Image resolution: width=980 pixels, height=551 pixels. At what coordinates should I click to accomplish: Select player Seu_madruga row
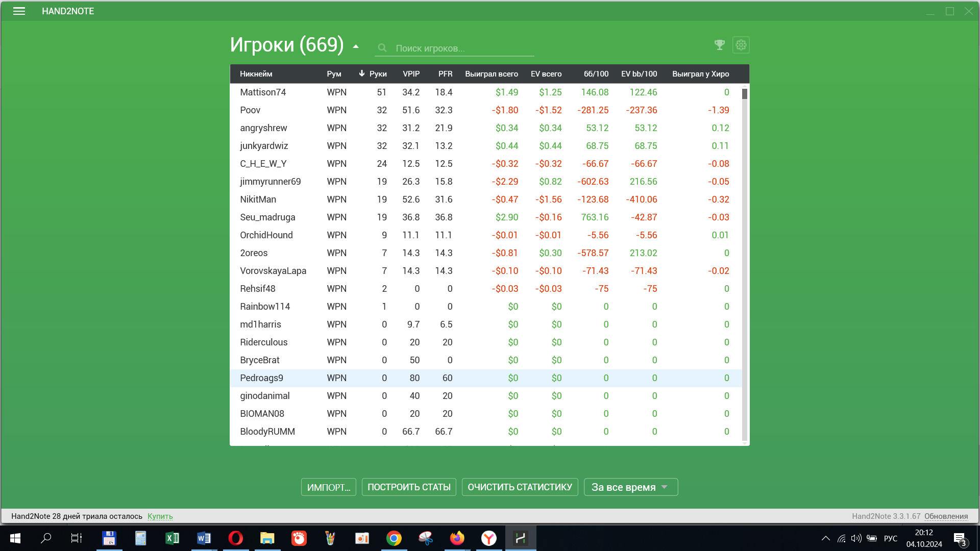485,217
